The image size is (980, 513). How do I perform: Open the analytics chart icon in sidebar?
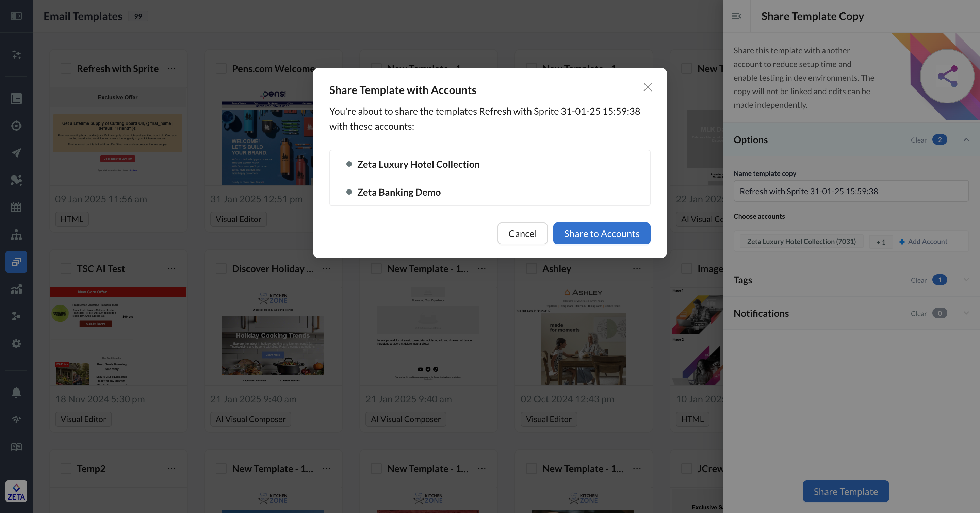pos(16,289)
